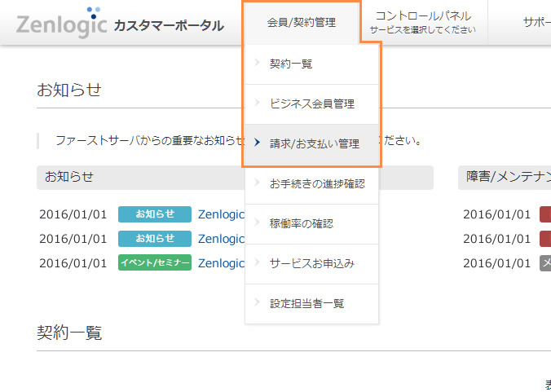This screenshot has width=551, height=392.
Task: Open the first Zenlogic news link
Action: (221, 214)
